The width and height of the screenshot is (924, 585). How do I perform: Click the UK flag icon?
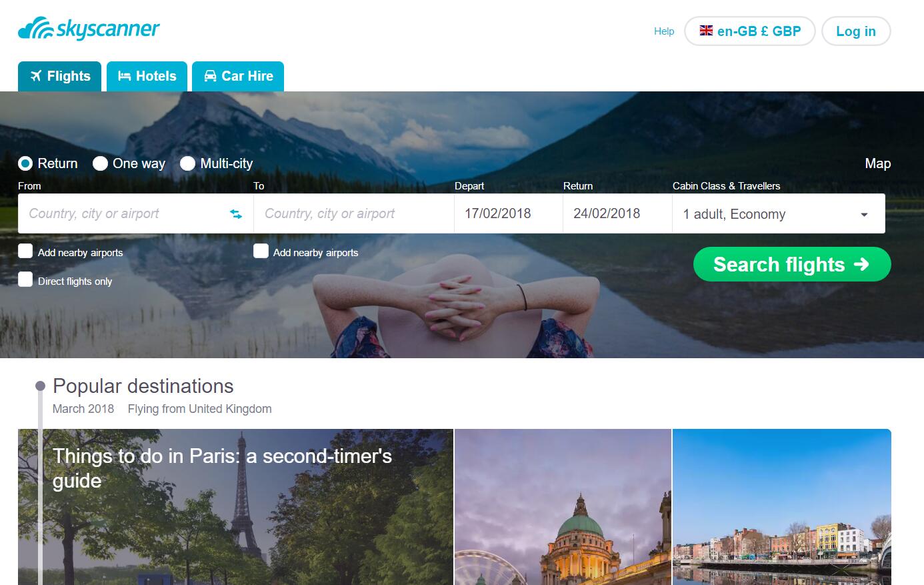pos(706,31)
